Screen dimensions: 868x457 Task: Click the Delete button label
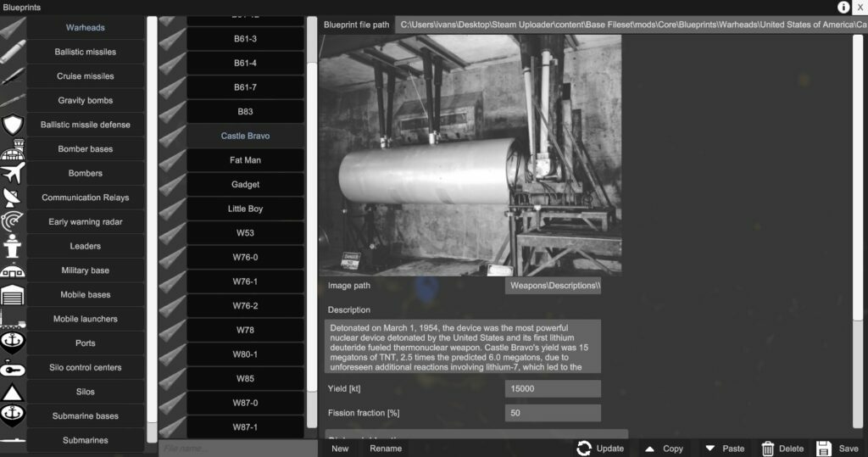791,449
